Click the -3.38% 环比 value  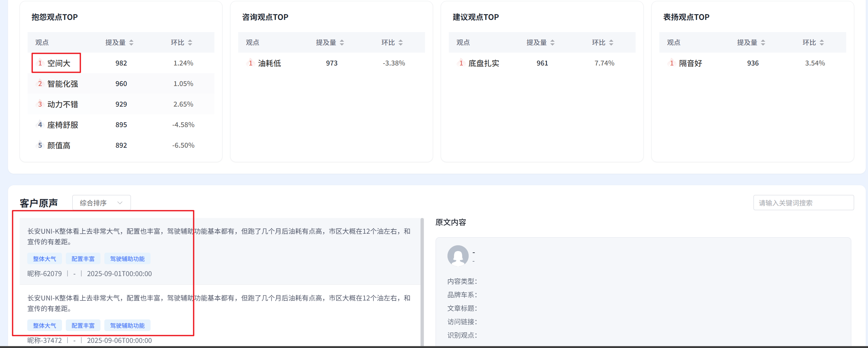point(394,63)
